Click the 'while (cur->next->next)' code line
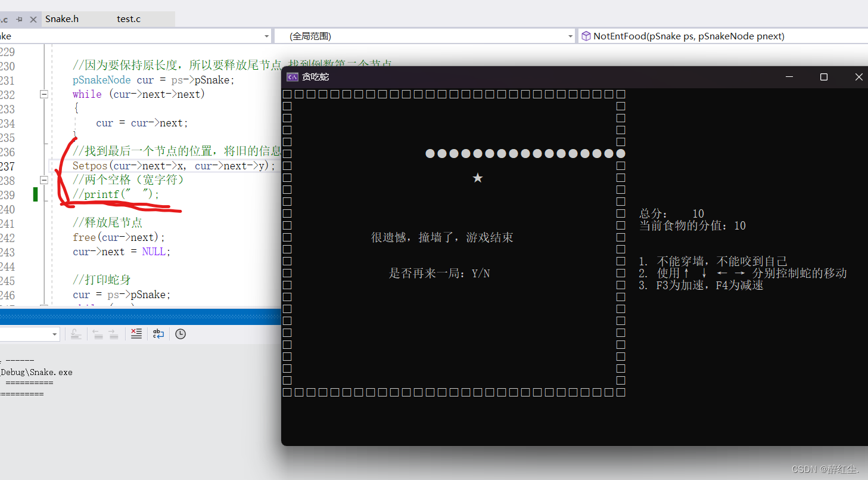868x480 pixels. pyautogui.click(x=139, y=94)
